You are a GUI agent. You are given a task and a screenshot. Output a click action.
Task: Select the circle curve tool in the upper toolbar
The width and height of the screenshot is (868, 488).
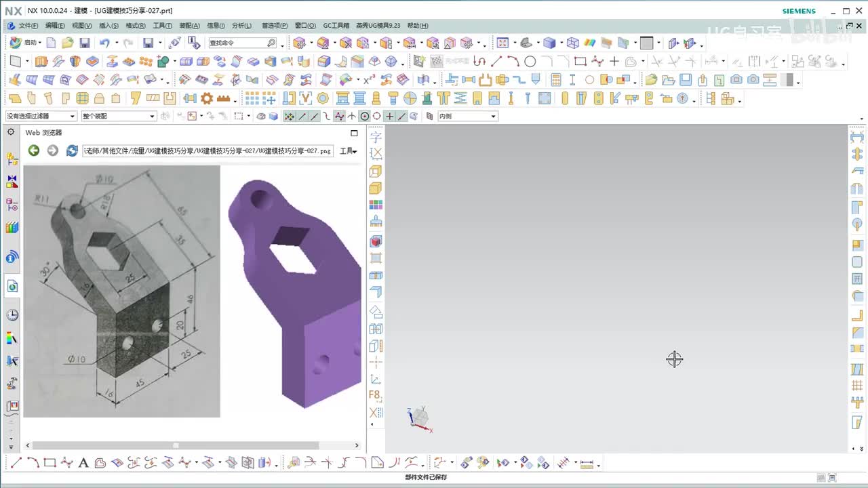530,61
